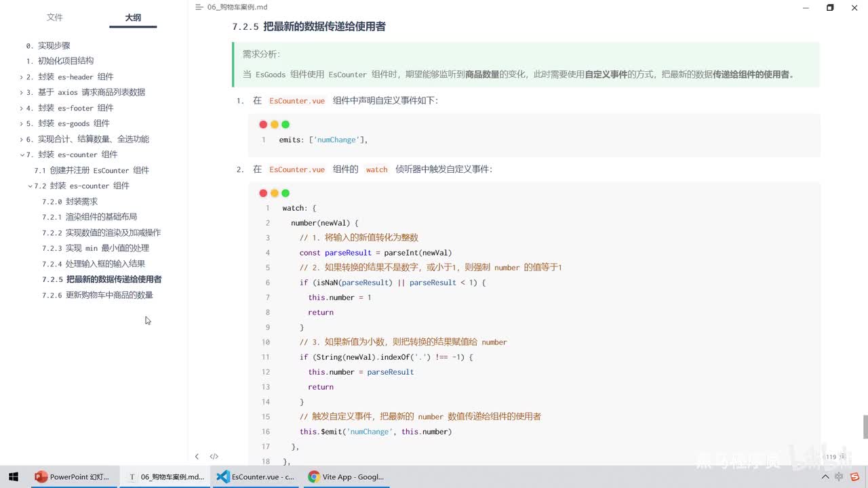Click the code line number(newVal) {

[x=325, y=223]
